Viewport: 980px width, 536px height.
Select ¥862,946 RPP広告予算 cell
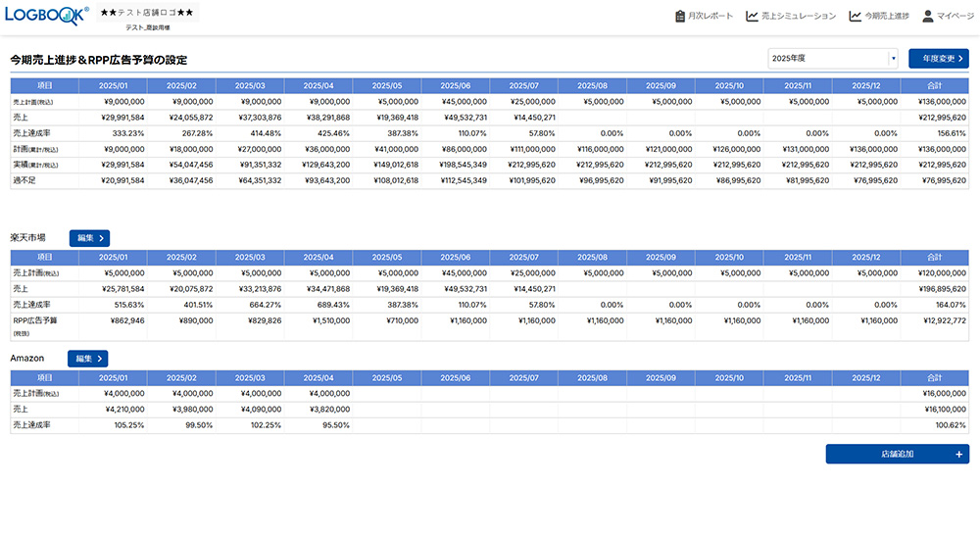tap(123, 320)
